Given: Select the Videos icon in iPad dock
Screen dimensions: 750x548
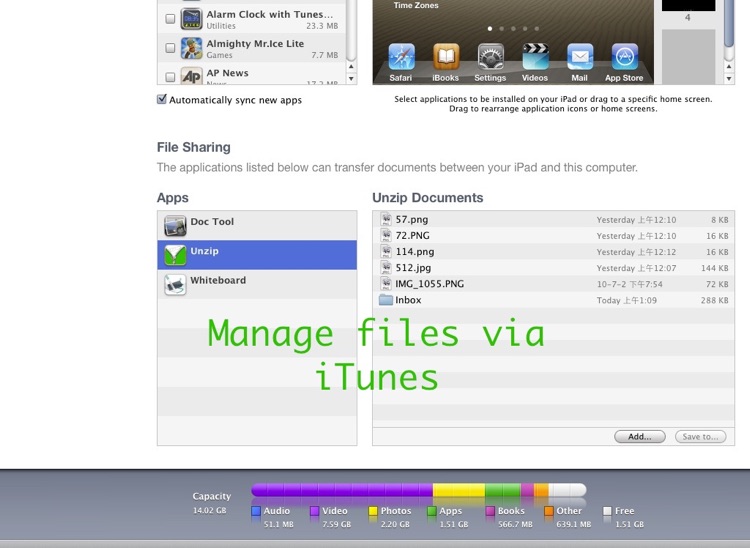Looking at the screenshot, I should tap(535, 57).
